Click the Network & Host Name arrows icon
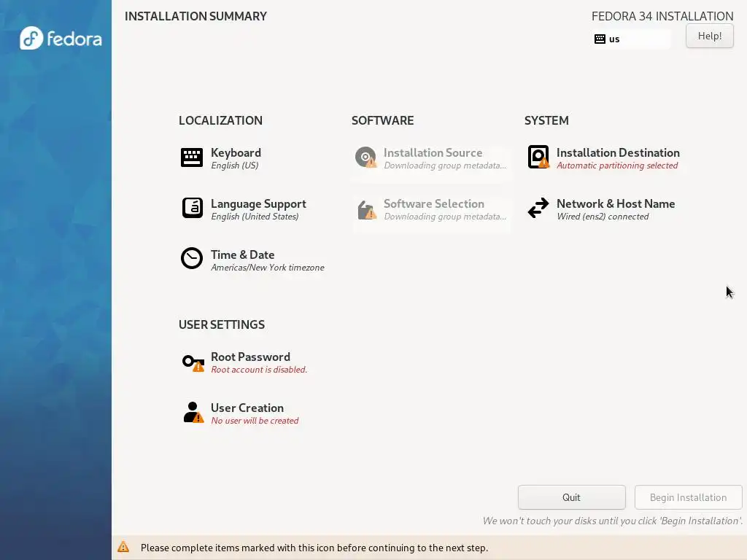747x560 pixels. [538, 208]
